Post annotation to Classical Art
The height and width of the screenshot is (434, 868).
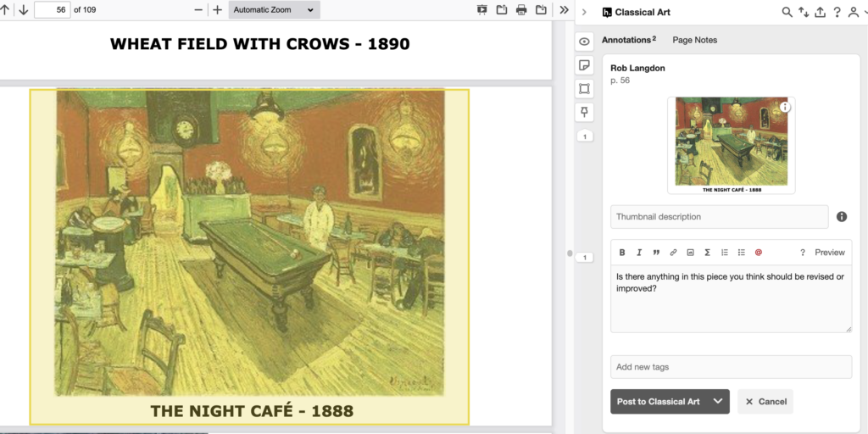tap(659, 401)
